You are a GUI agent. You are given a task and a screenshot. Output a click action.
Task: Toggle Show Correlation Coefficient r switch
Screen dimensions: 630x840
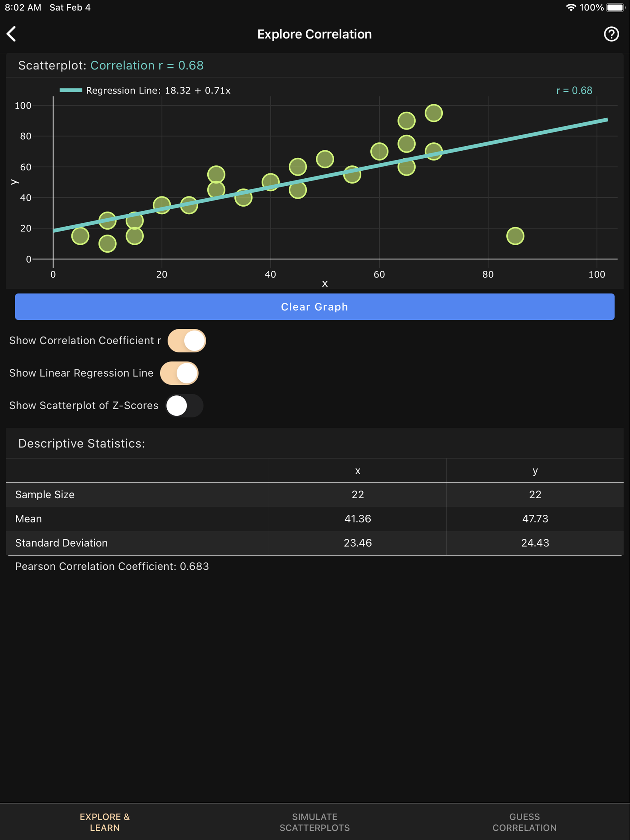(186, 341)
